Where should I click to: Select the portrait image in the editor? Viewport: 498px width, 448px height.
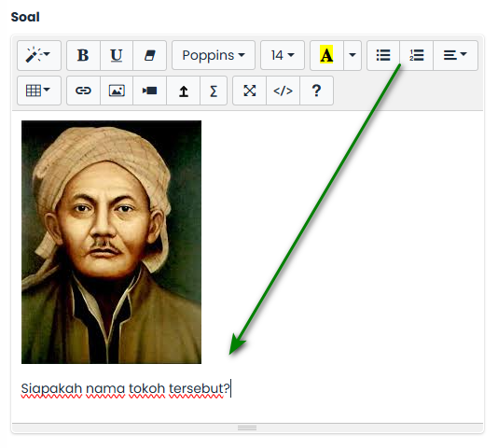click(x=111, y=242)
